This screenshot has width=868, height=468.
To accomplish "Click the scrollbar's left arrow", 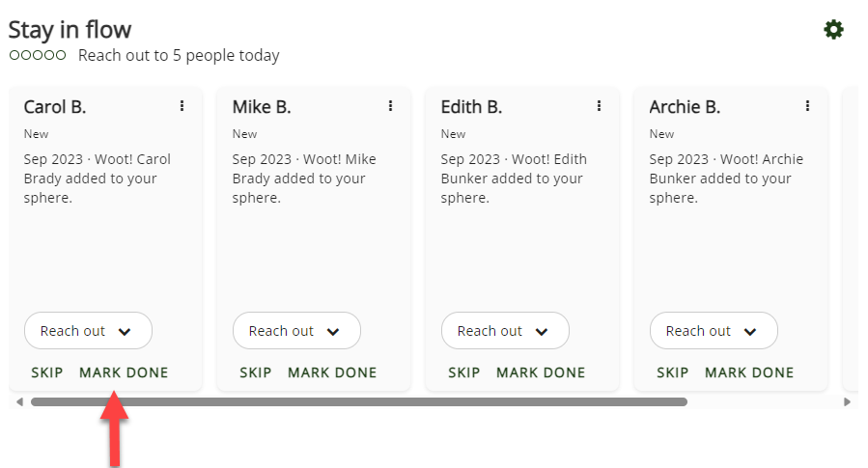I will pyautogui.click(x=18, y=401).
